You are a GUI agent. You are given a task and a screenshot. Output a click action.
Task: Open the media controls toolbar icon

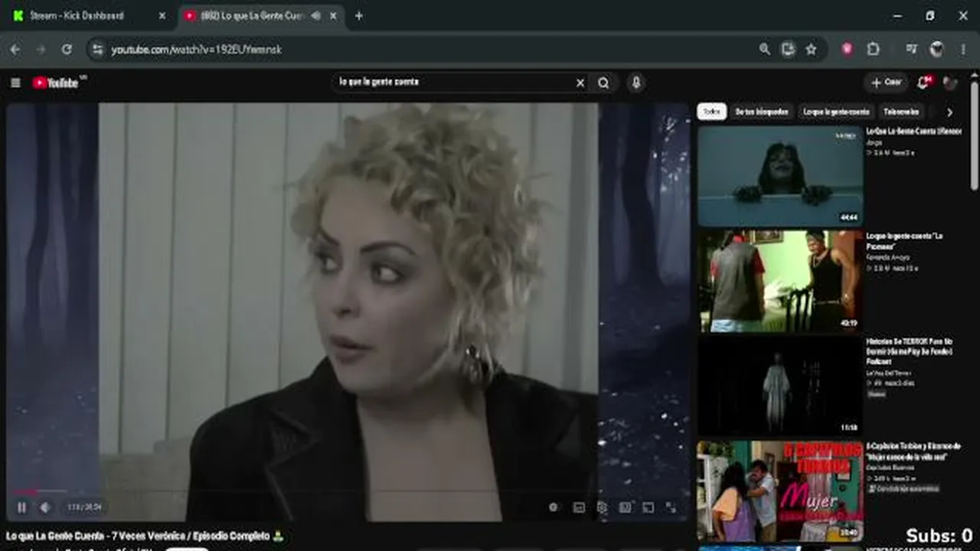point(911,49)
